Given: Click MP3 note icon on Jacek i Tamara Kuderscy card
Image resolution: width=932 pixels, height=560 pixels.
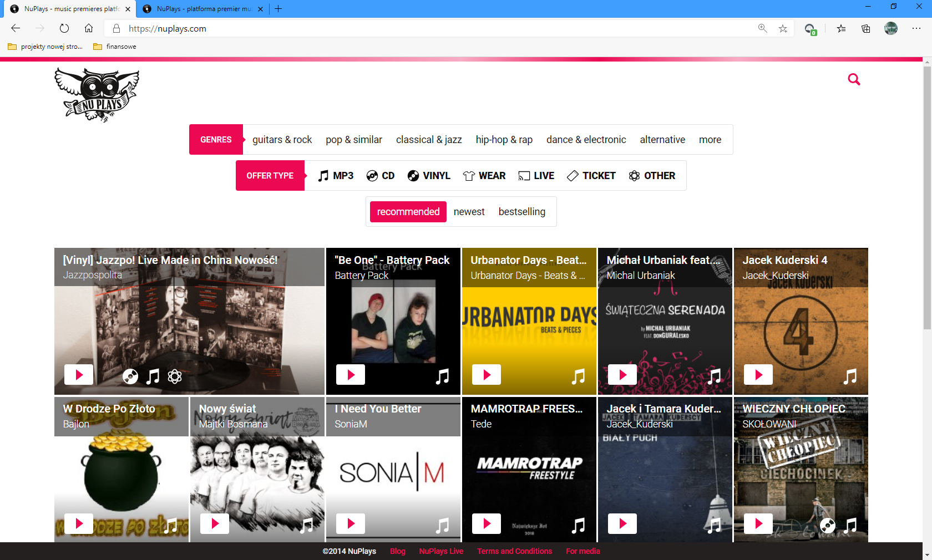Looking at the screenshot, I should [x=715, y=526].
